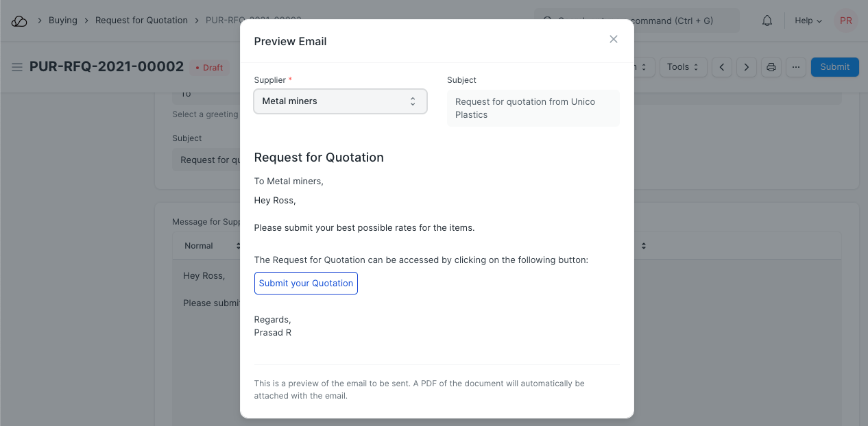Open the Tools dropdown
Image resolution: width=868 pixels, height=426 pixels.
(x=682, y=67)
